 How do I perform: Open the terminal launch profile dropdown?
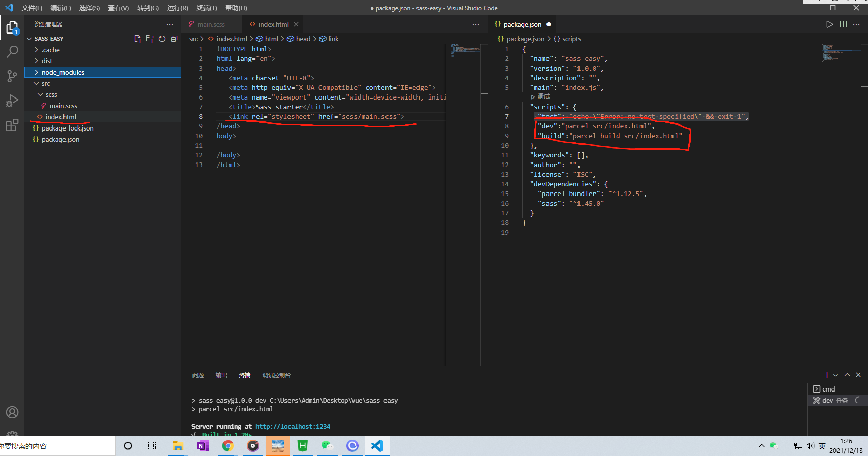[835, 375]
